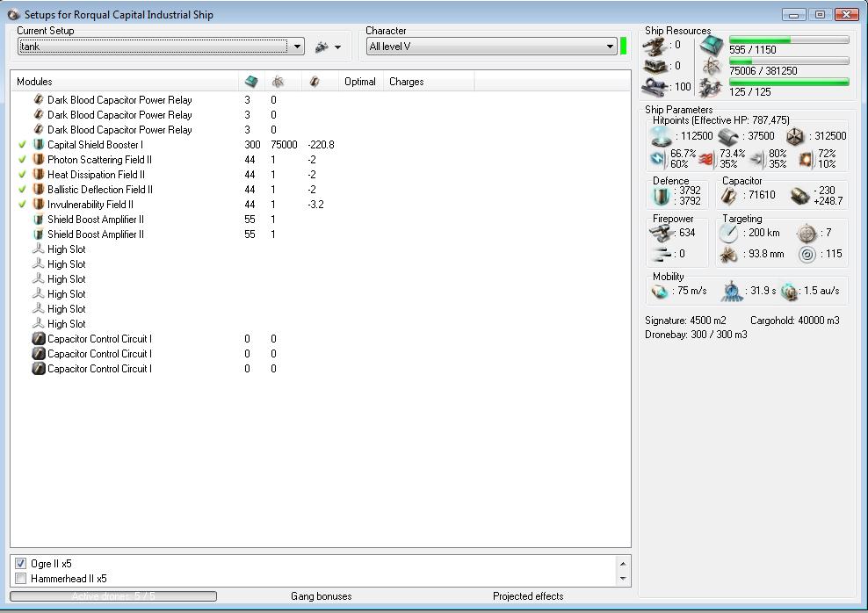
Task: Click the launcher hardpoints icon in Ship Resources
Action: click(655, 67)
